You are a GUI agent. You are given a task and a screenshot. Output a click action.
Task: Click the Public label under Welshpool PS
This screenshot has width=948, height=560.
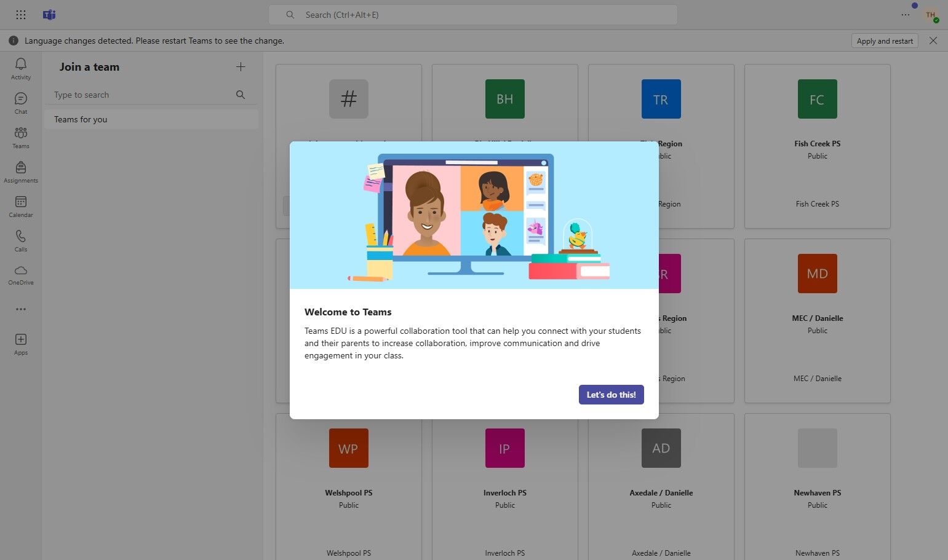tap(349, 505)
